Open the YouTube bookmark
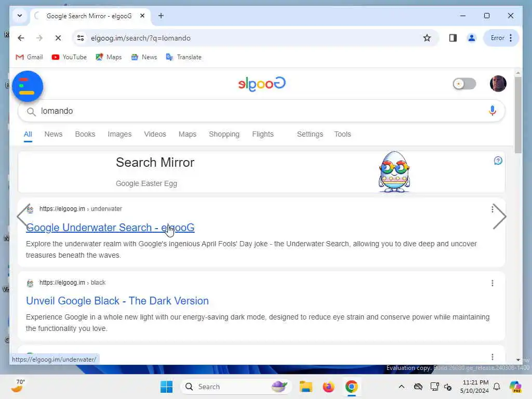Image resolution: width=532 pixels, height=399 pixels. point(69,57)
